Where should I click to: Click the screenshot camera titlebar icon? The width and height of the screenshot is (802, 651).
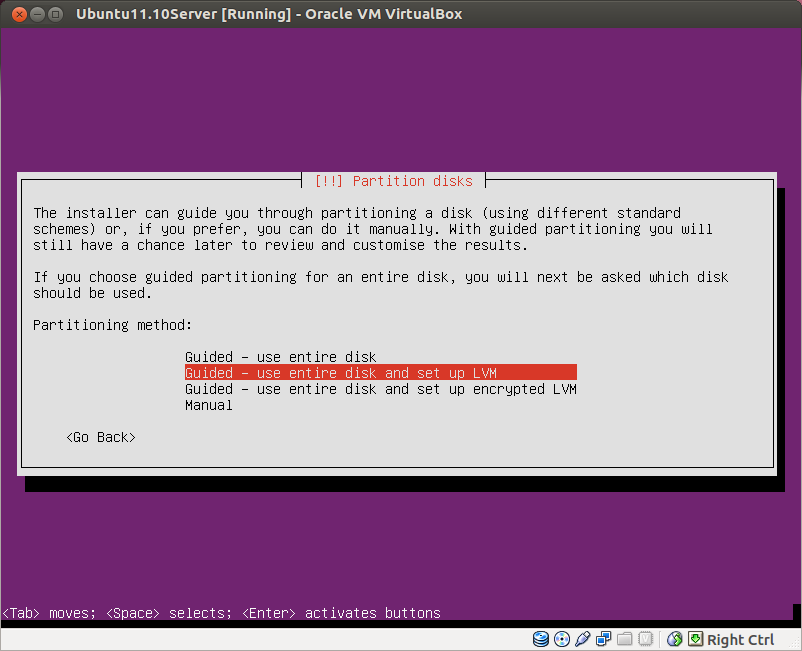pos(55,14)
